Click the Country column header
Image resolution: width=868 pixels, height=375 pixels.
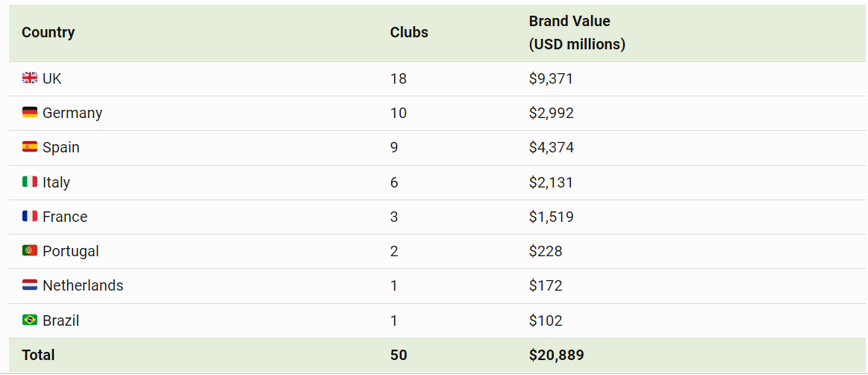[x=49, y=32]
